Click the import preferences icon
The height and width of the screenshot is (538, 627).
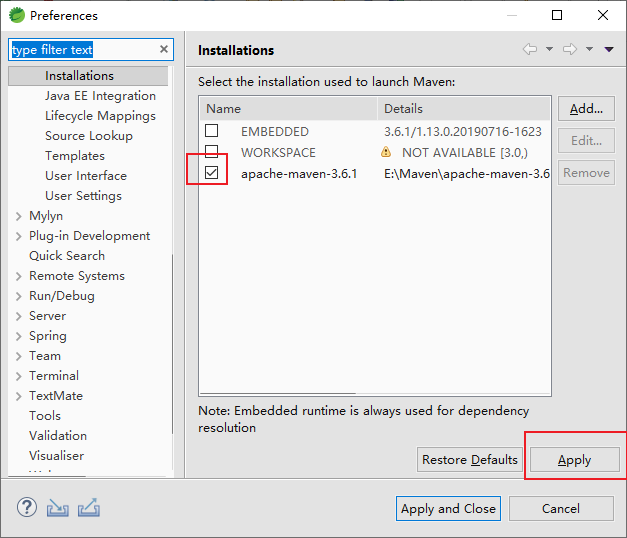click(x=58, y=508)
